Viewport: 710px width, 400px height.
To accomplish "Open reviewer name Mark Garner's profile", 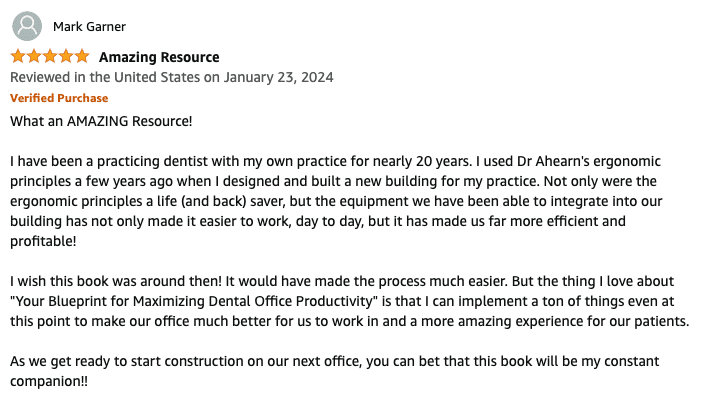I will point(89,27).
